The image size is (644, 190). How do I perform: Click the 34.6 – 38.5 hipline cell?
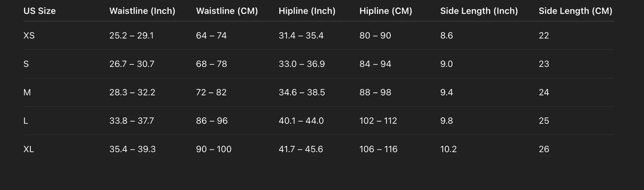pyautogui.click(x=302, y=92)
